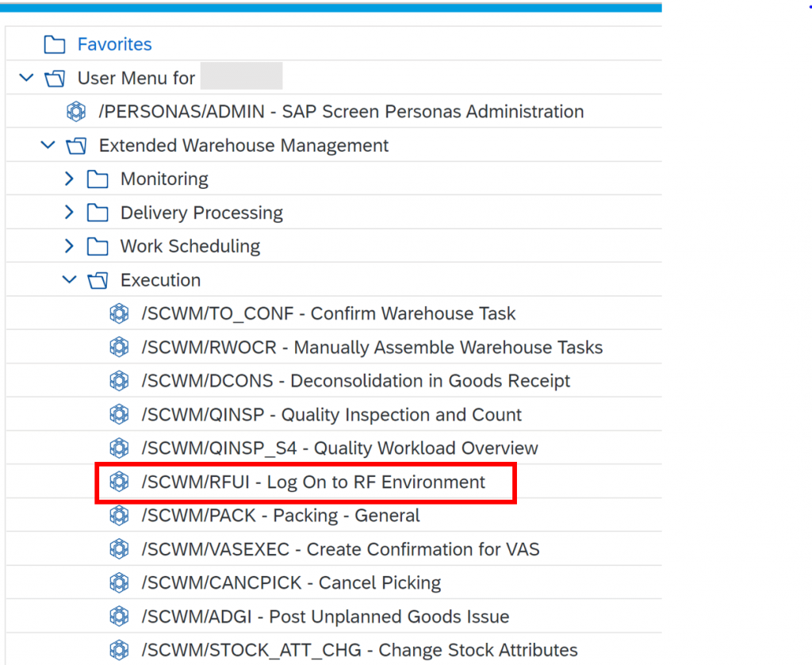
Task: Click the transaction icon for /SCWM/TO_CONF
Action: click(x=119, y=313)
